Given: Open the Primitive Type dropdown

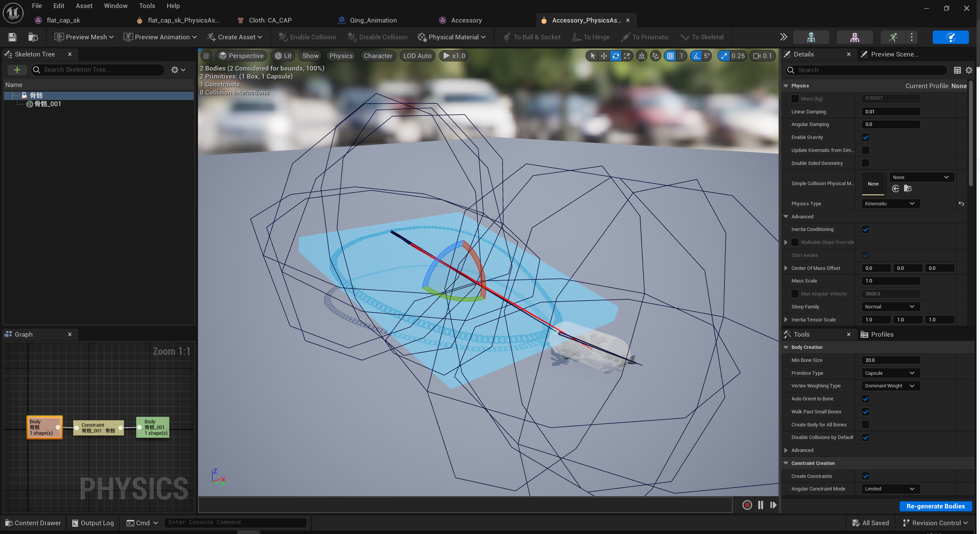Looking at the screenshot, I should 890,373.
